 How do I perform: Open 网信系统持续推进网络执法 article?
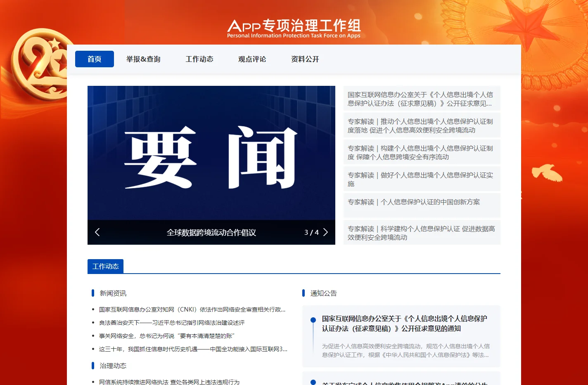point(169,382)
